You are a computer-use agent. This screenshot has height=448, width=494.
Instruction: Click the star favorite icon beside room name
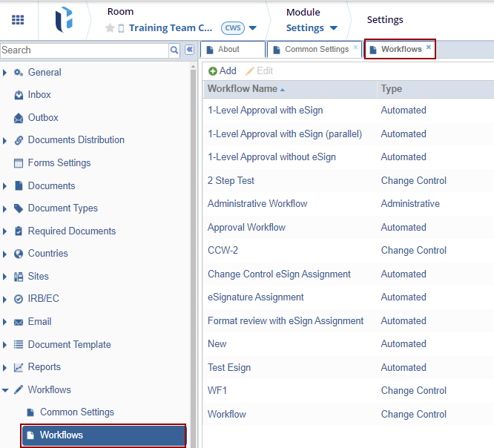point(110,28)
